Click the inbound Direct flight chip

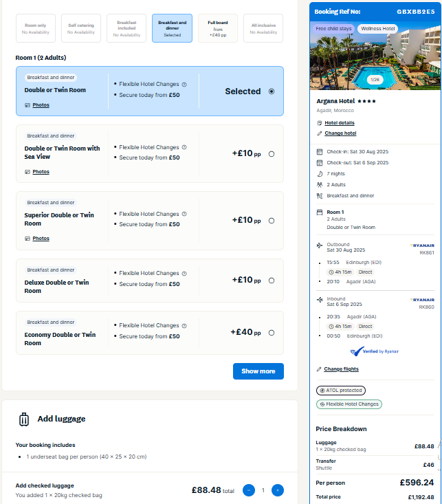click(x=365, y=327)
